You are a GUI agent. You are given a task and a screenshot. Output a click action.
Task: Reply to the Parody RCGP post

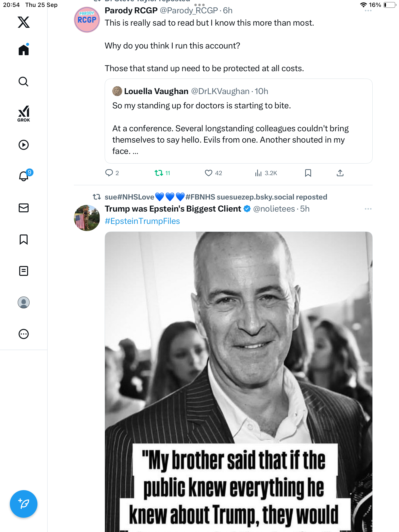pos(109,173)
